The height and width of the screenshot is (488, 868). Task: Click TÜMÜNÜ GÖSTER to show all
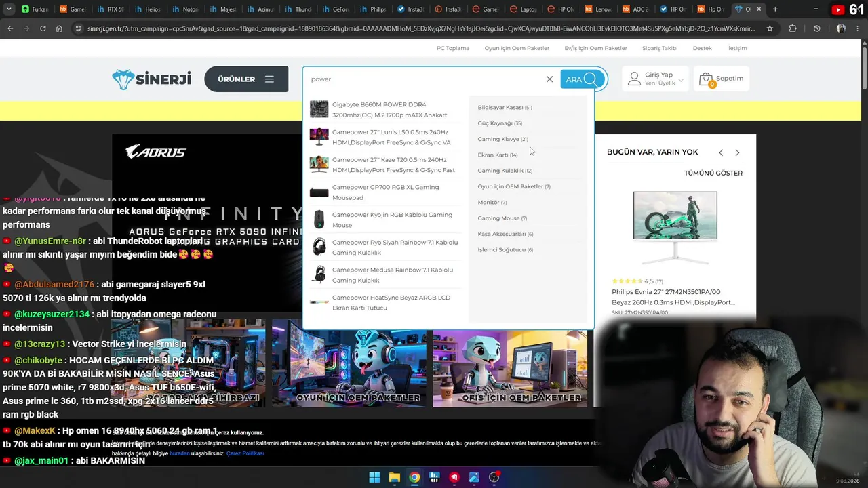coord(713,173)
